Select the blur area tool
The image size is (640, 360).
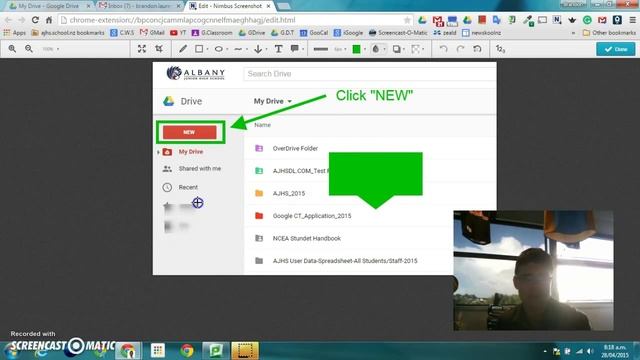click(416, 49)
